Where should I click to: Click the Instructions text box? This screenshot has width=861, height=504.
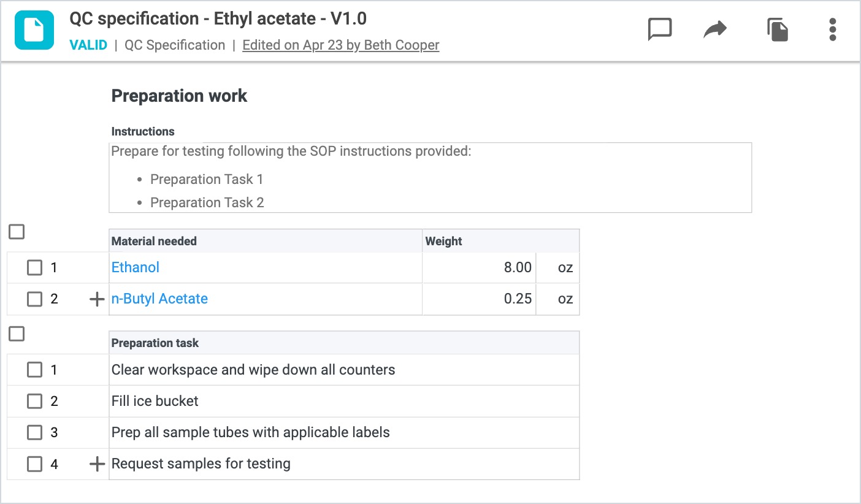[x=430, y=178]
